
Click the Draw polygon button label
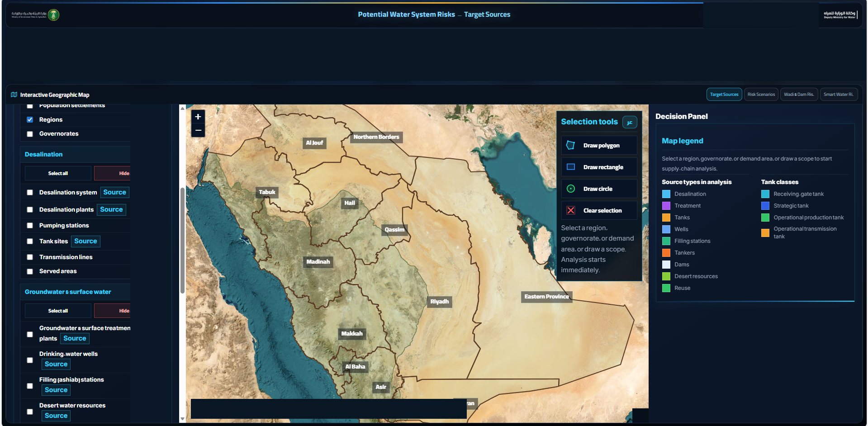click(x=601, y=146)
